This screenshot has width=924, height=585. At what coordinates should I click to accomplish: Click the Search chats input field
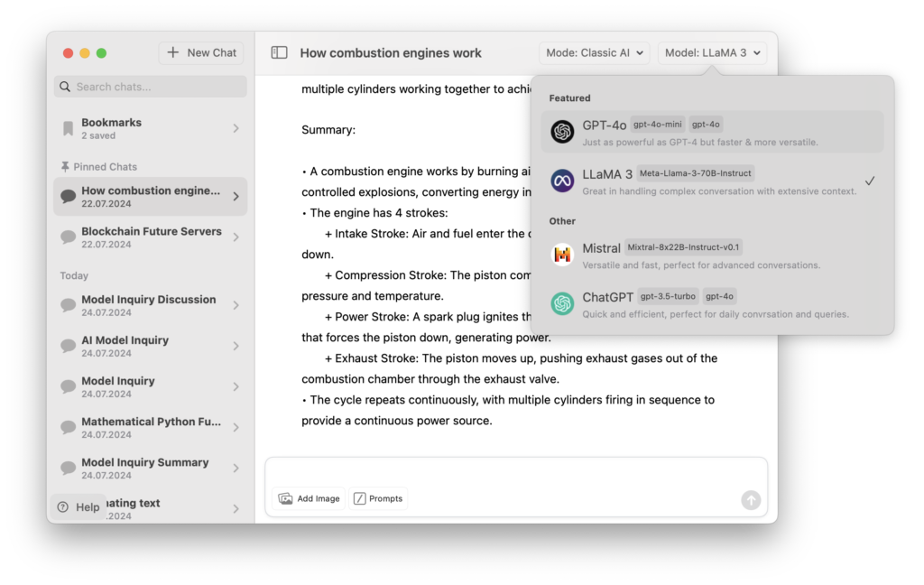coord(151,87)
